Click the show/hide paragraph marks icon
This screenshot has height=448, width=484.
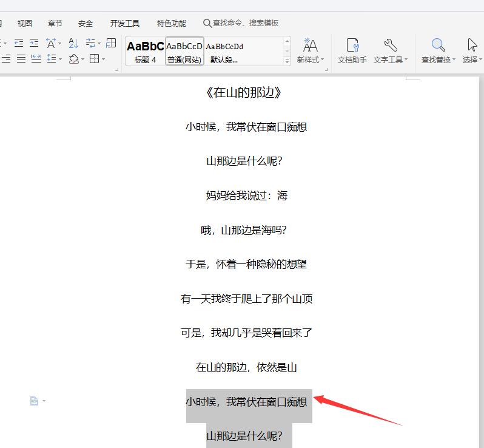point(90,43)
